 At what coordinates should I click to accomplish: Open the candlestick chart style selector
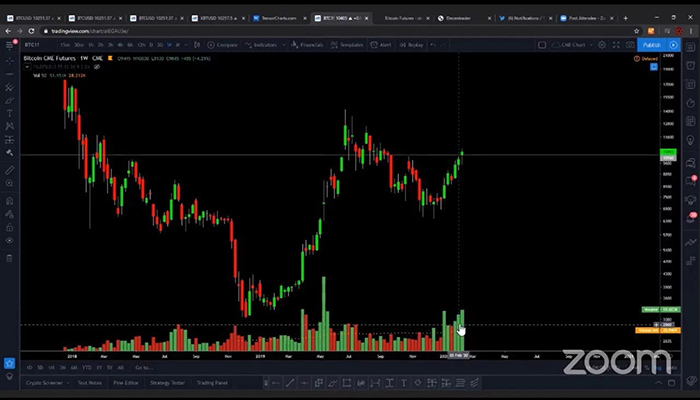tap(197, 45)
